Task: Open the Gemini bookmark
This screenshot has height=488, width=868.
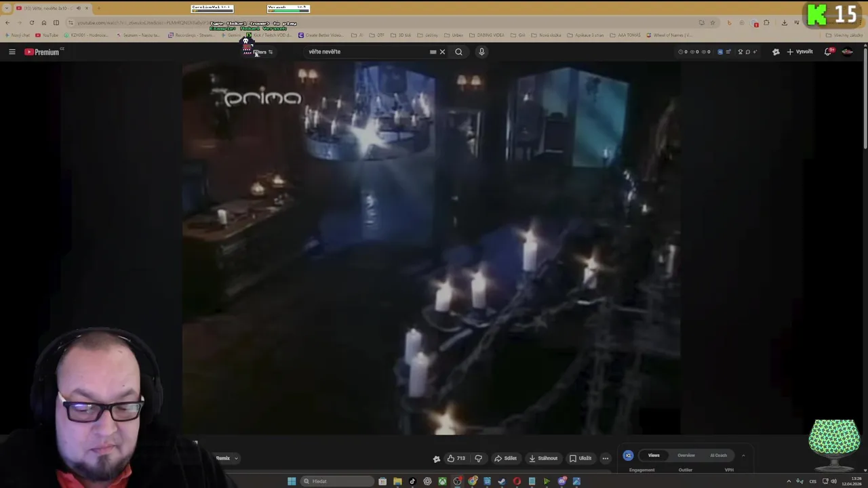Action: tap(232, 35)
